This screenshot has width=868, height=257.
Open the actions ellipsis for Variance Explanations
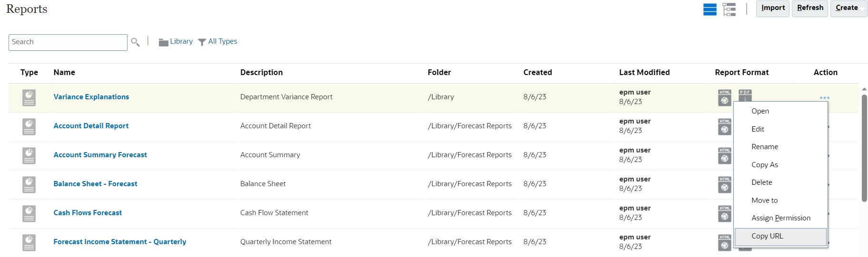[824, 98]
